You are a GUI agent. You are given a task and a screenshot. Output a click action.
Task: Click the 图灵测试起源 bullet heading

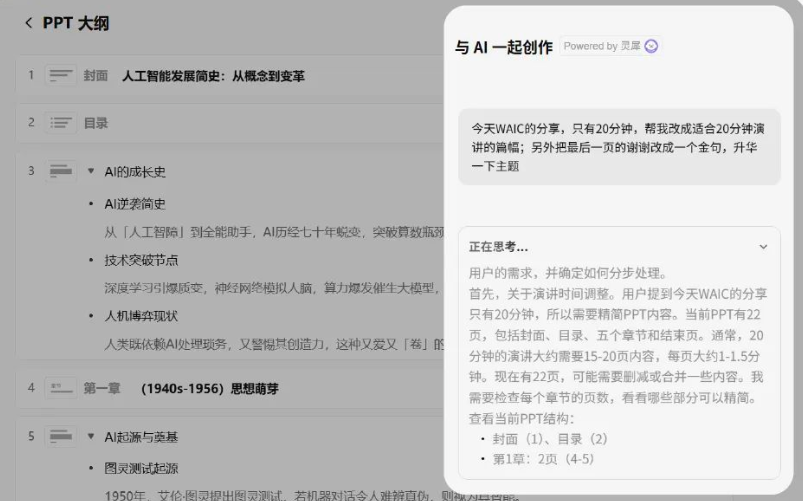coord(141,468)
